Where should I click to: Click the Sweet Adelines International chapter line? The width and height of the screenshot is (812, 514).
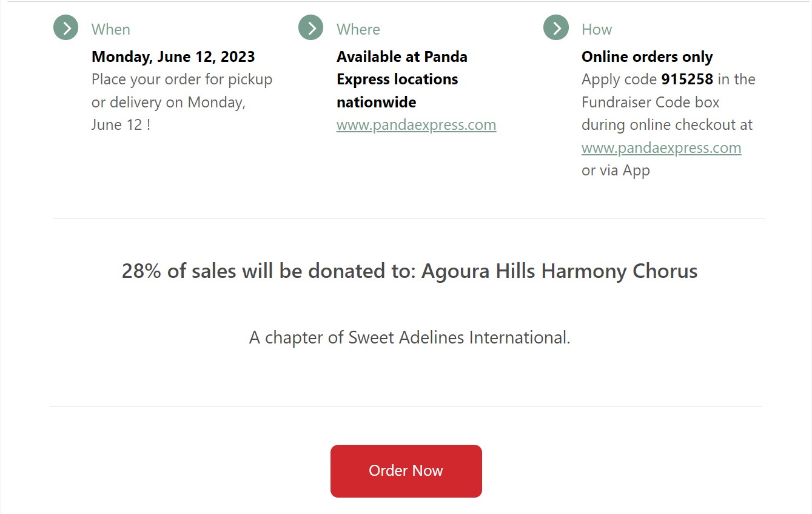pos(410,337)
